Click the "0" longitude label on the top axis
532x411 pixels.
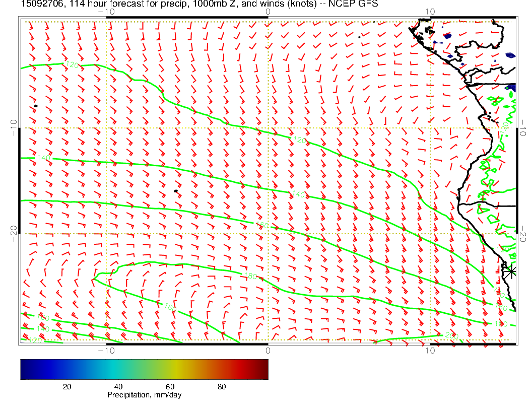268,11
